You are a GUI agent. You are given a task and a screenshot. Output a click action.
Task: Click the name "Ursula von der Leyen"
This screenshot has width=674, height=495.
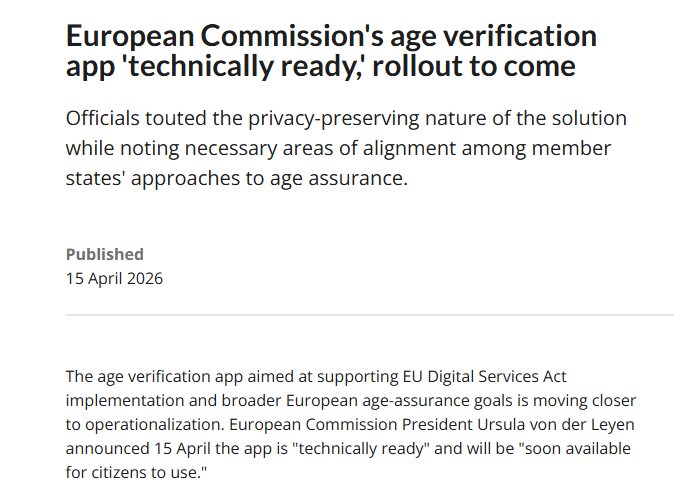(x=556, y=425)
